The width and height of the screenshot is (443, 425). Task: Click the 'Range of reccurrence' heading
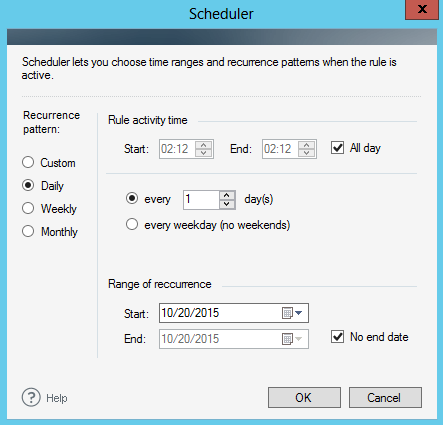(160, 284)
